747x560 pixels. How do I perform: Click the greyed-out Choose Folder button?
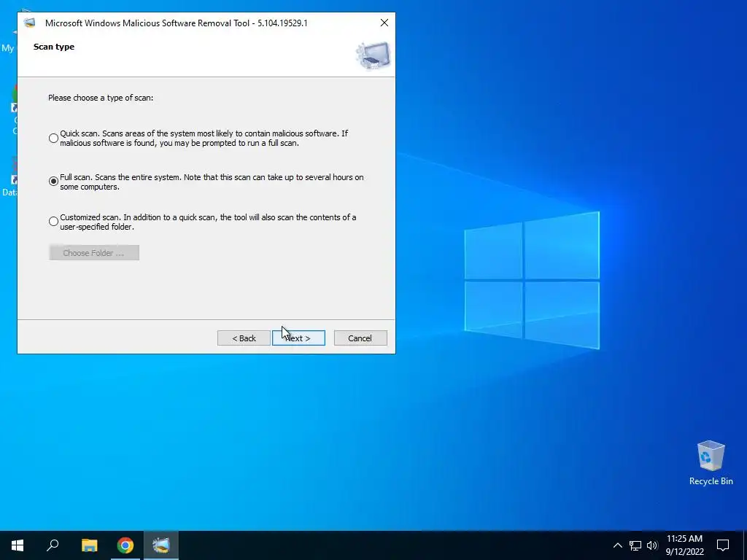point(94,253)
